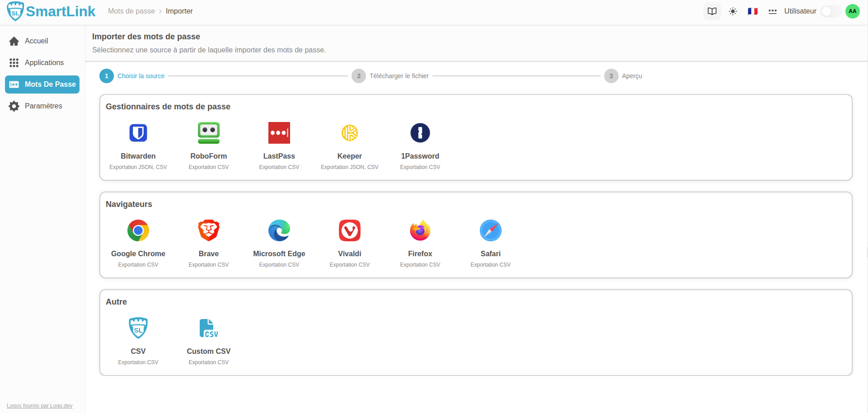Select Vivaldi browser import
The image size is (868, 413).
tap(349, 231)
